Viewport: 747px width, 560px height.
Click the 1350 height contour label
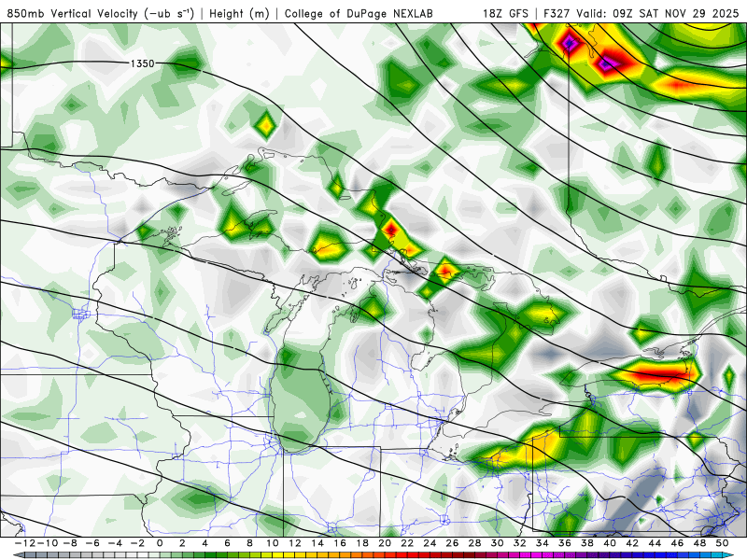coord(143,63)
